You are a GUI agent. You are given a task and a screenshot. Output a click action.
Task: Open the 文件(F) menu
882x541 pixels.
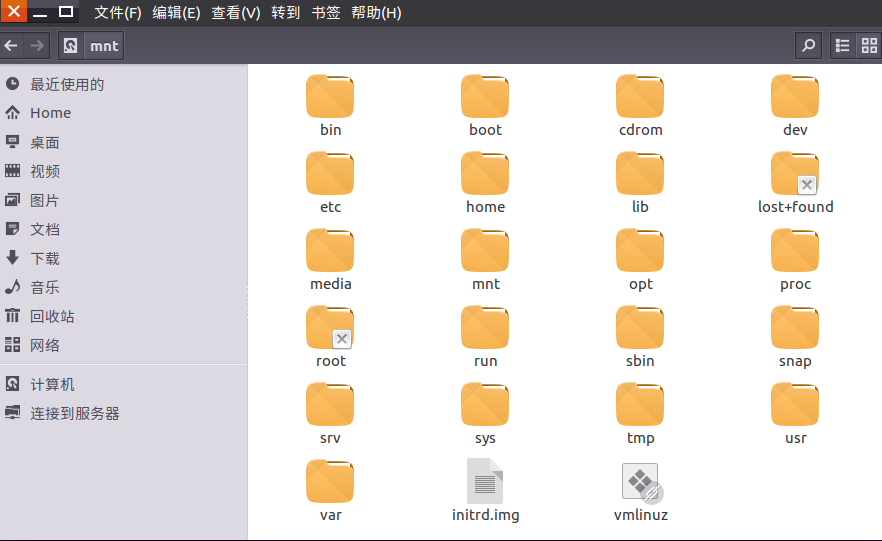coord(118,12)
